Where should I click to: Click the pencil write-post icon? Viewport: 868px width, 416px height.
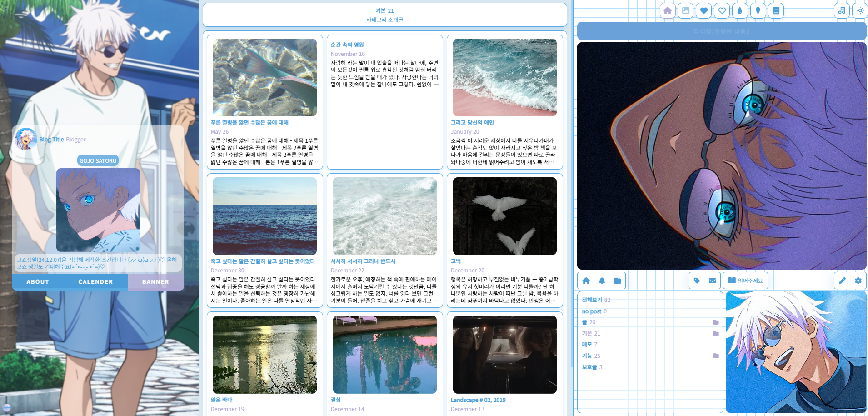point(842,281)
